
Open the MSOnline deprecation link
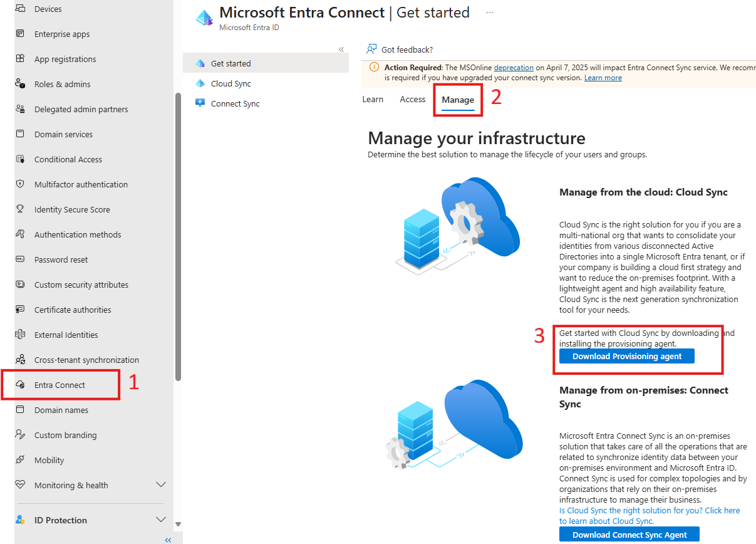pos(514,67)
